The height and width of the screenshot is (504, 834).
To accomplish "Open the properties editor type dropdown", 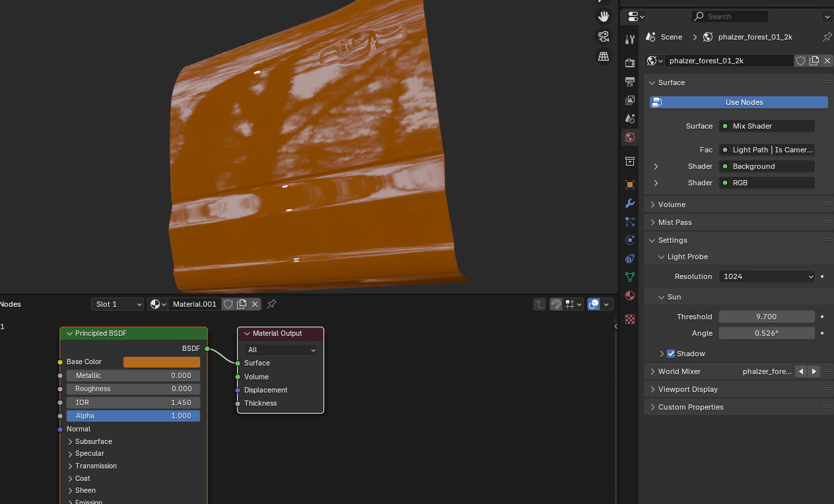I will (x=636, y=16).
